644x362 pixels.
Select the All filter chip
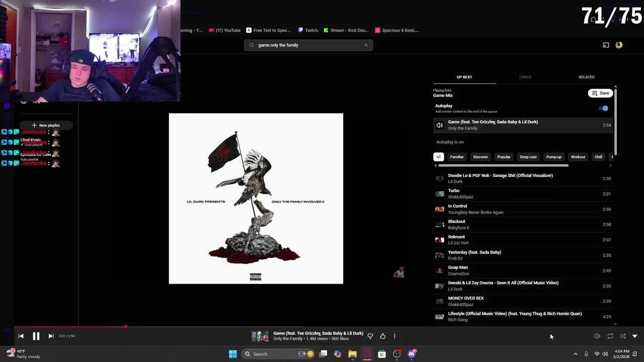[x=438, y=157]
